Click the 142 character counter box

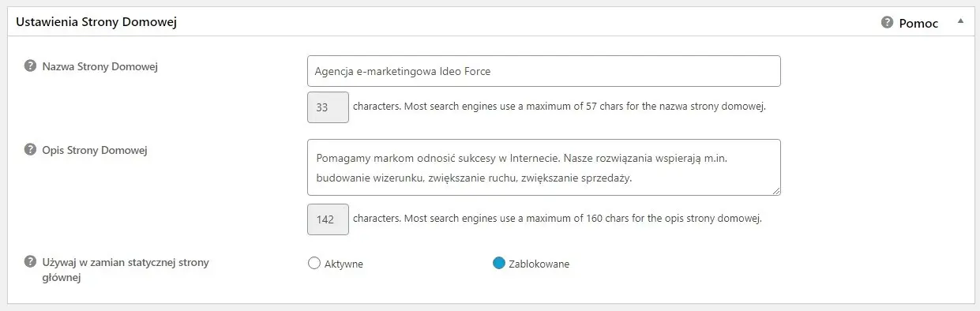[x=328, y=219]
